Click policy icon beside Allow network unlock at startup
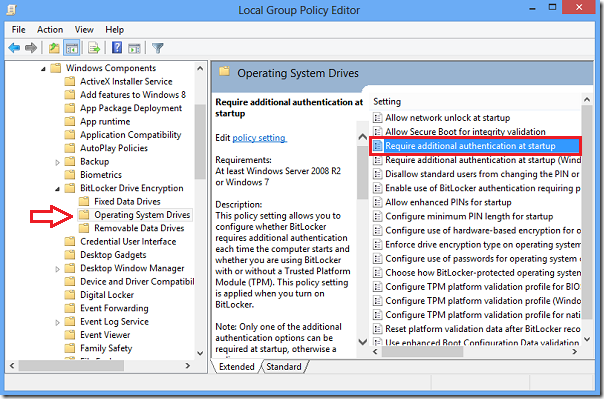This screenshot has height=399, width=604. pyautogui.click(x=378, y=117)
